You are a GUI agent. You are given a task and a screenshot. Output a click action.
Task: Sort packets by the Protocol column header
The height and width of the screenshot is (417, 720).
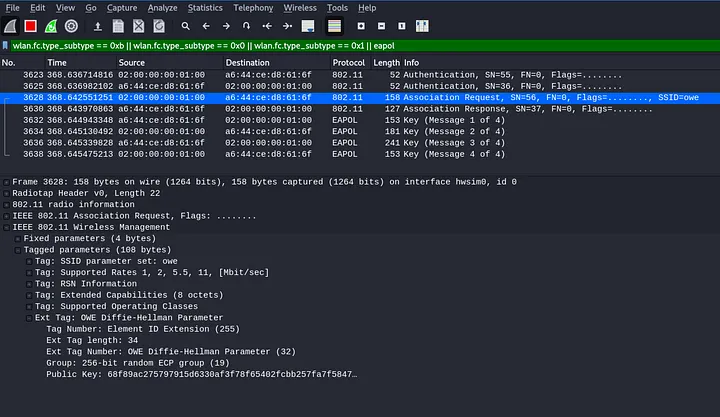[349, 62]
